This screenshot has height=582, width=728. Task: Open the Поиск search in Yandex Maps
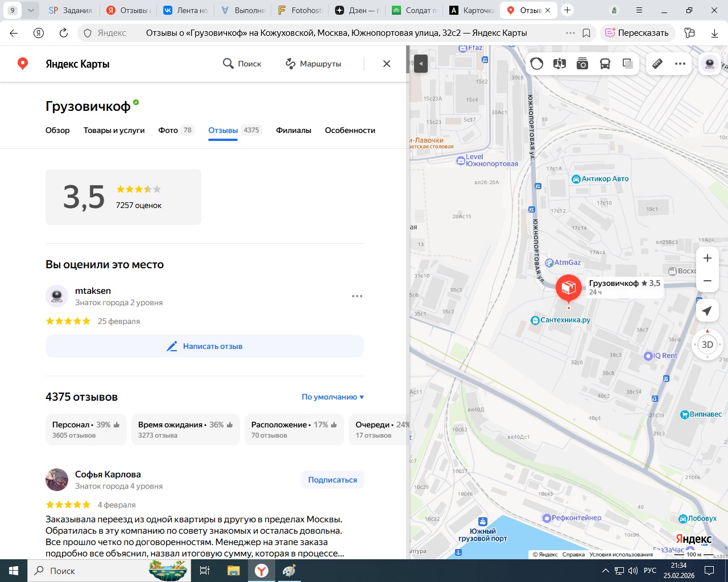(242, 64)
